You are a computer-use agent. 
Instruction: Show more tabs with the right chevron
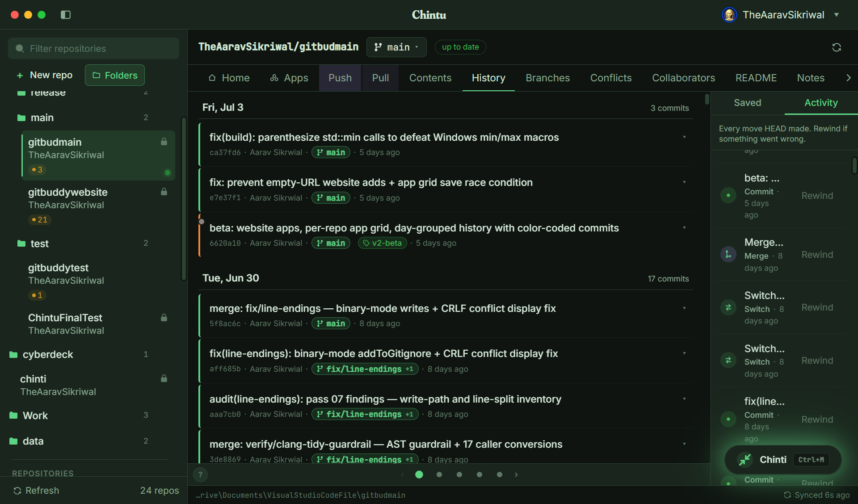coord(849,78)
